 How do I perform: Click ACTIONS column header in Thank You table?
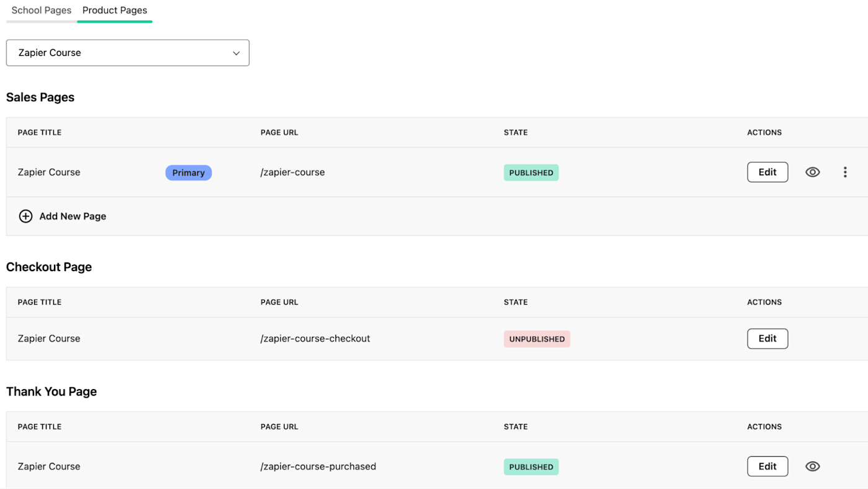[x=764, y=427]
